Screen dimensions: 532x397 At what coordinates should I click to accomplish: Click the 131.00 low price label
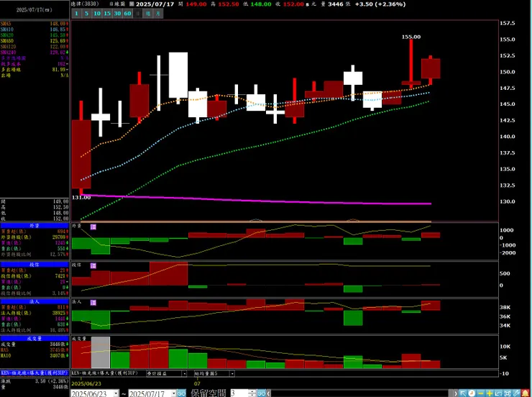click(x=81, y=197)
